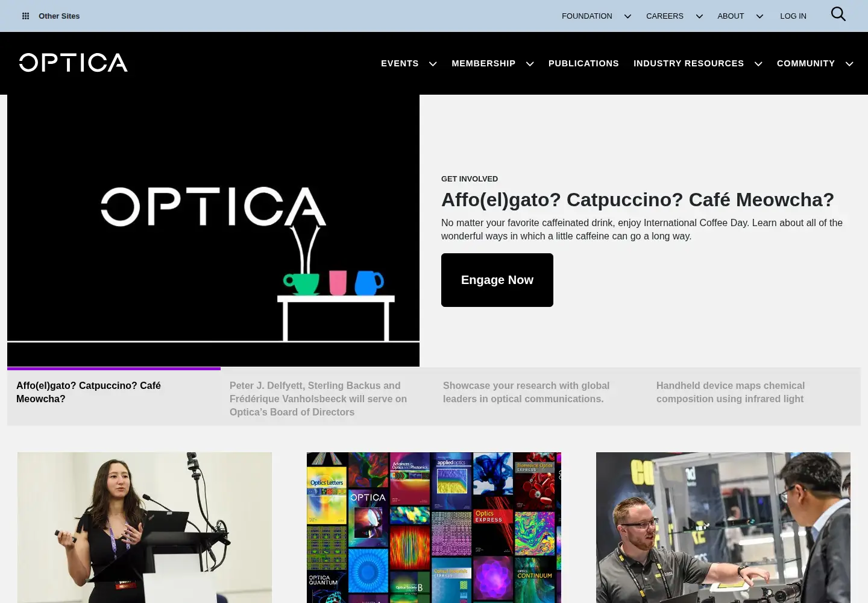This screenshot has width=868, height=603.
Task: Click the Other Sites grid icon
Action: [x=25, y=16]
